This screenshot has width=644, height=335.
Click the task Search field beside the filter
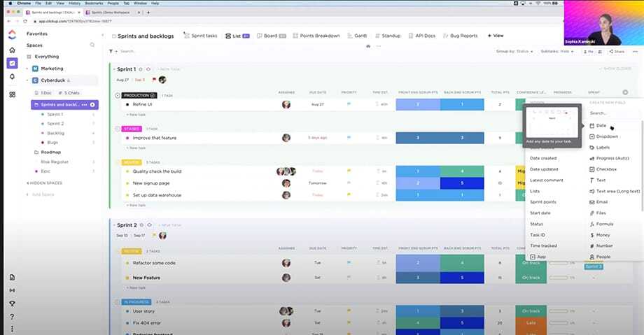[128, 51]
